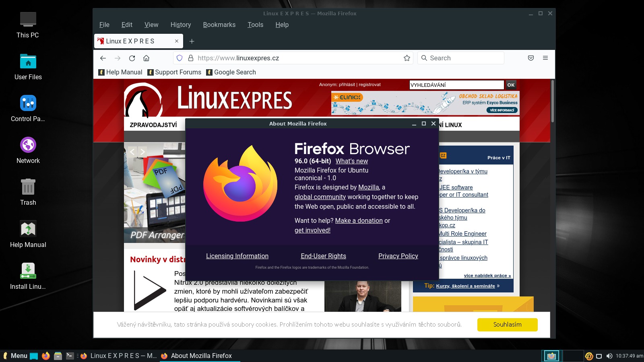Open Help Manual bookmark in toolbar

[x=120, y=72]
